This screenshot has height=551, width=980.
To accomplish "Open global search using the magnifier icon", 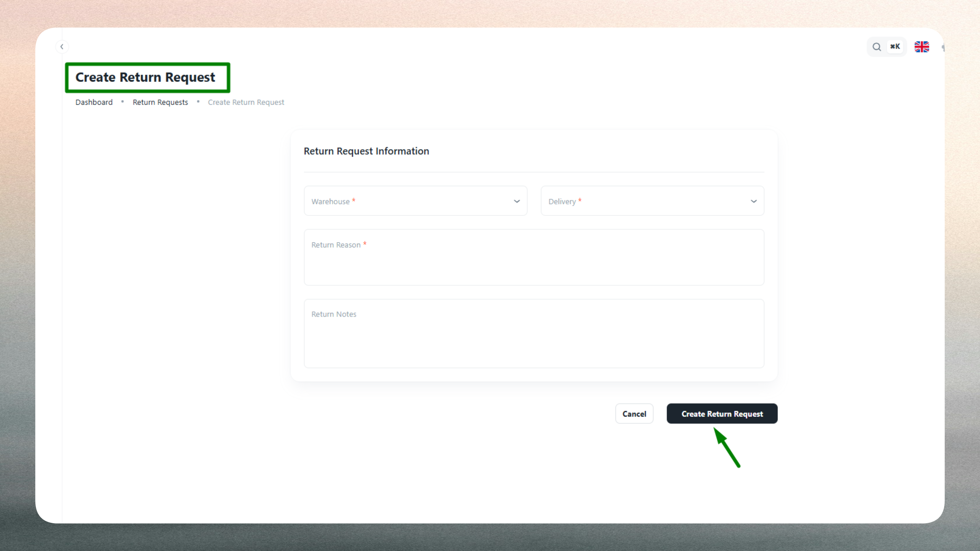I will 876,47.
